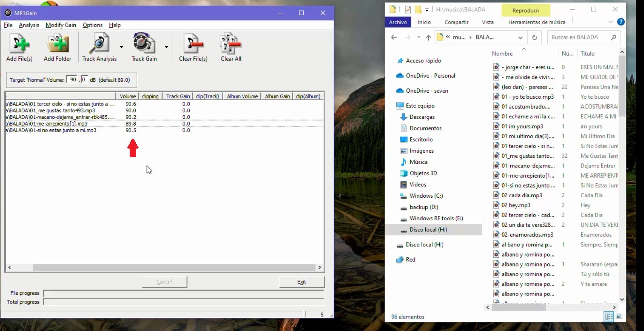Click the Track Gain column header
This screenshot has width=644, height=331.
click(178, 96)
